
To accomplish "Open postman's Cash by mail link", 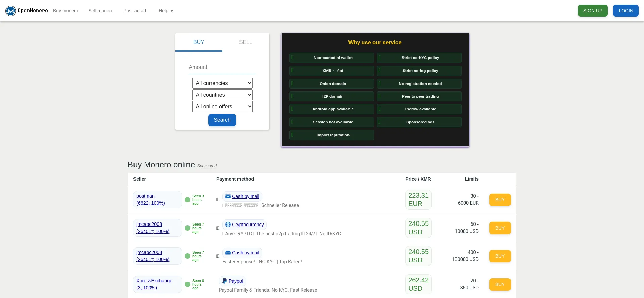I will (x=246, y=196).
